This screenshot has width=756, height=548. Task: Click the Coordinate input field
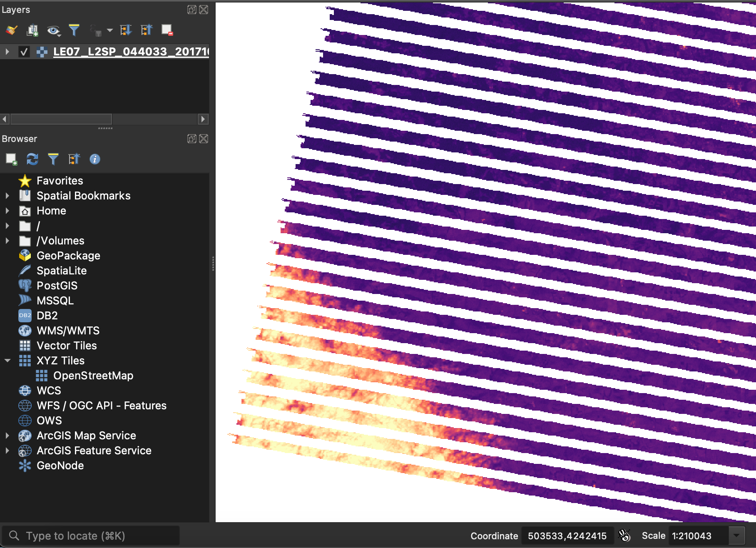pyautogui.click(x=567, y=536)
